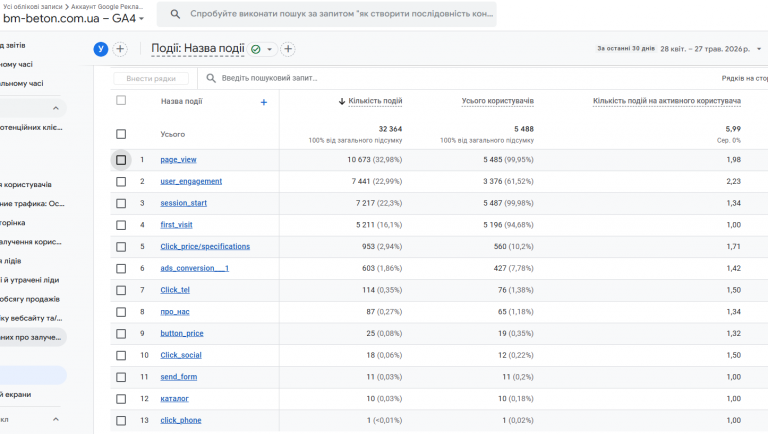The image size is (768, 434).
Task: Click the green check status icon by report title
Action: (x=256, y=49)
